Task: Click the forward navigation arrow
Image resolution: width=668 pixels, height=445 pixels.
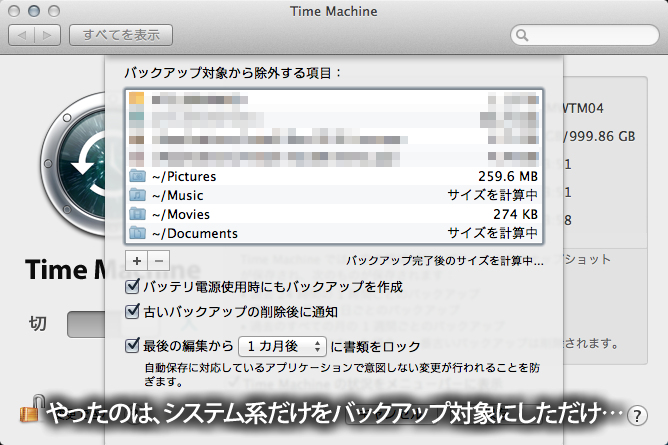Action: [47, 35]
